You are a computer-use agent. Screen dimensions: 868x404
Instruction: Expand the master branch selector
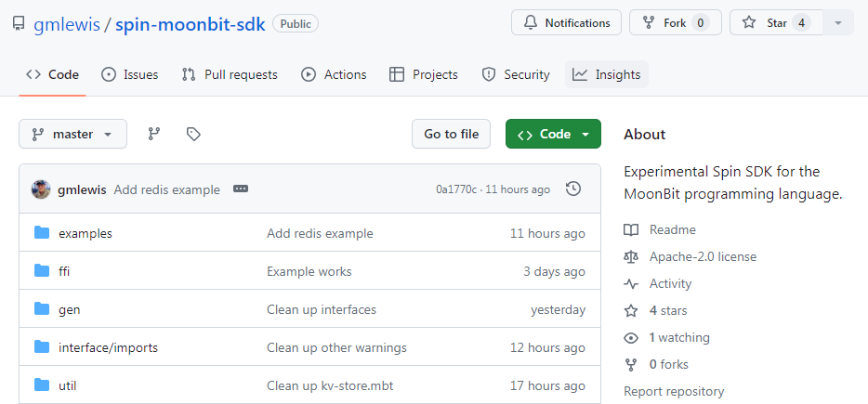pos(73,134)
